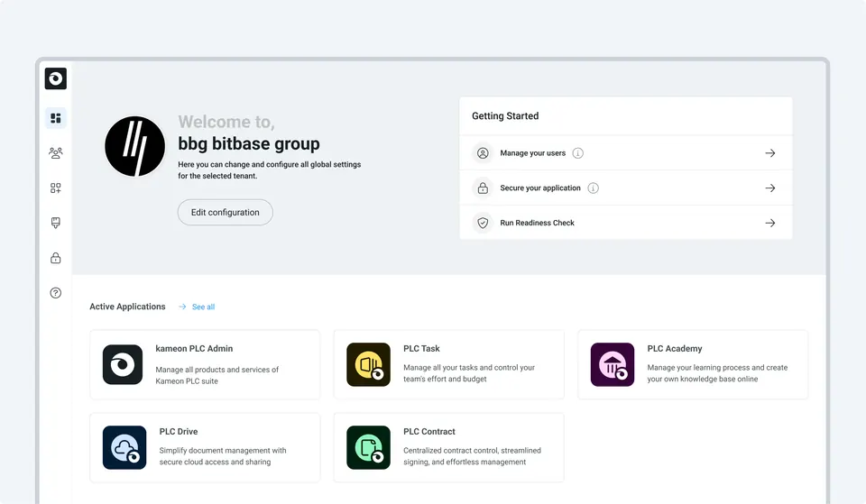Screen dimensions: 866x504
Task: Open the help question mark icon in sidebar
Action: [x=56, y=293]
